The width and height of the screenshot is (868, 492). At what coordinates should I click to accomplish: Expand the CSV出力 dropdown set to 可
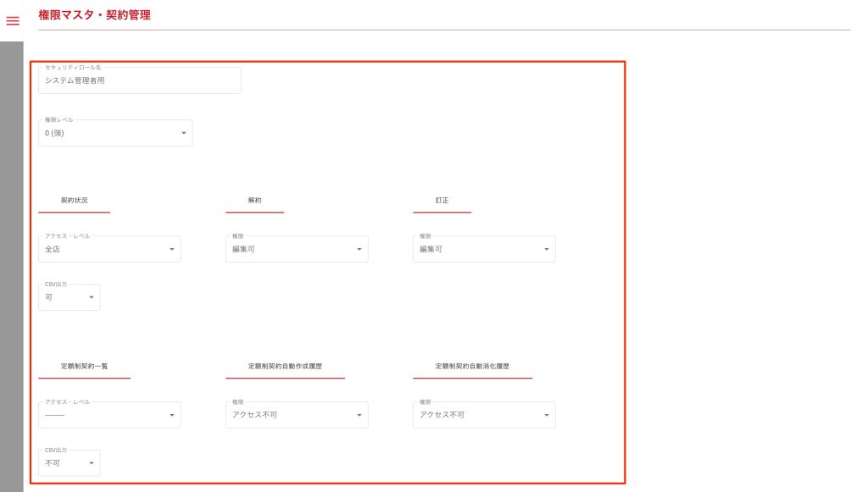click(70, 297)
